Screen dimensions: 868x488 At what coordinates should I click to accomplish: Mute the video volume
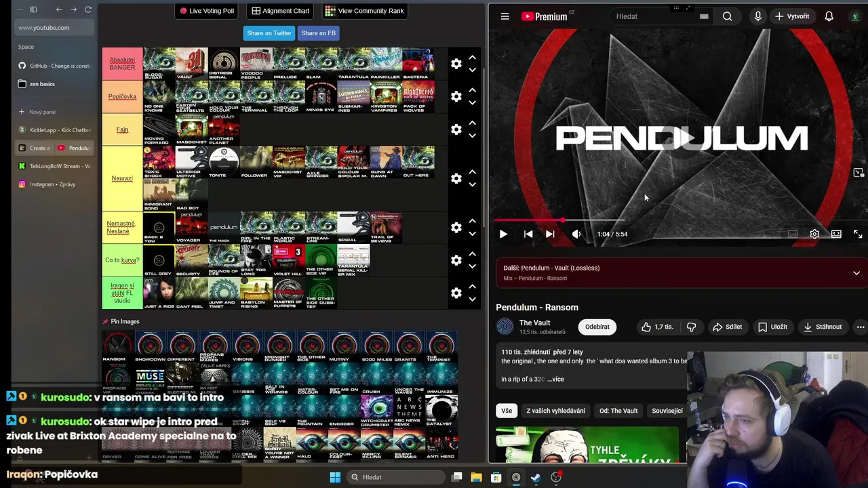pos(576,234)
